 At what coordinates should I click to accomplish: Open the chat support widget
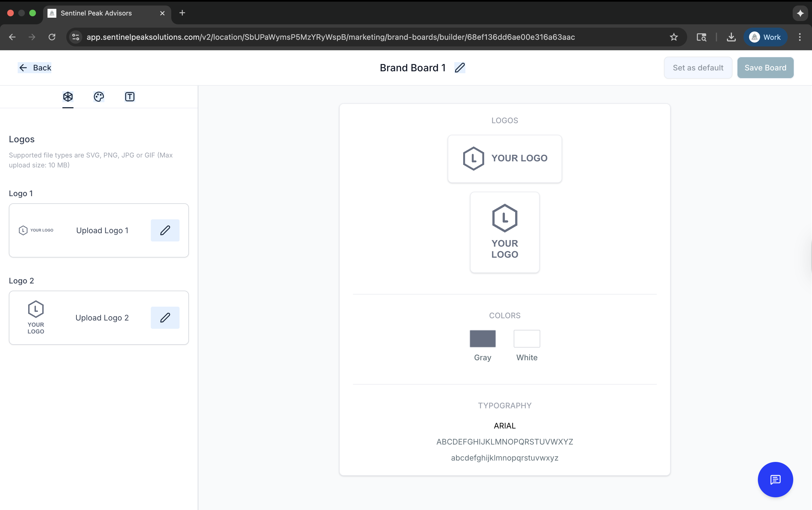[775, 479]
